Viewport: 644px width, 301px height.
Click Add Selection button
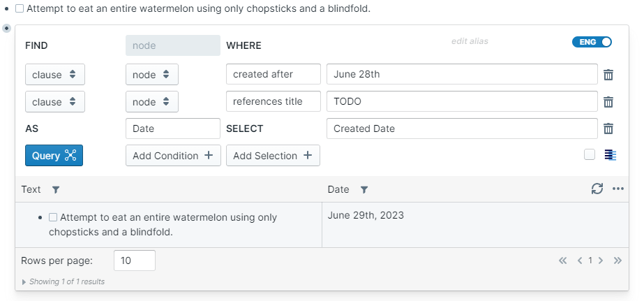click(273, 156)
